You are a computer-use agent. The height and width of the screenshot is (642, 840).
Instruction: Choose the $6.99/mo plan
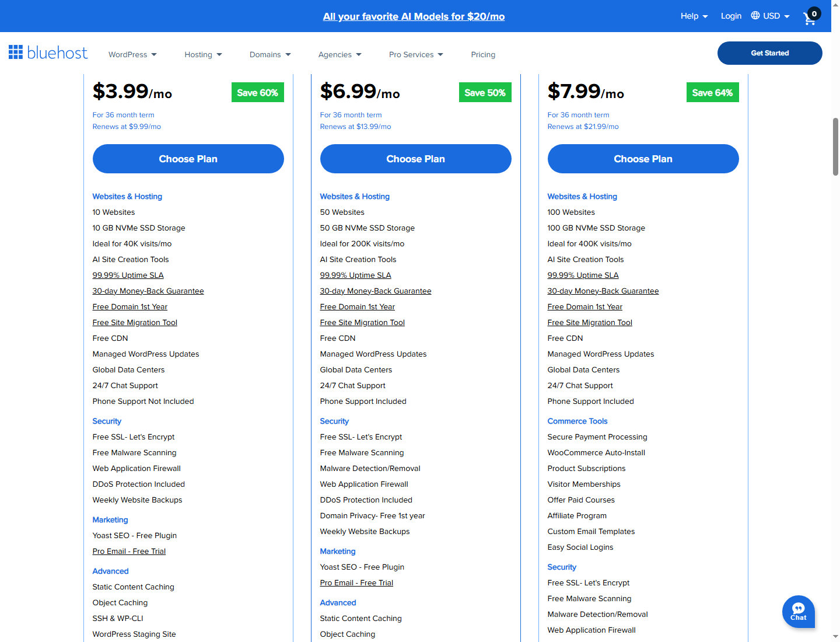(415, 159)
